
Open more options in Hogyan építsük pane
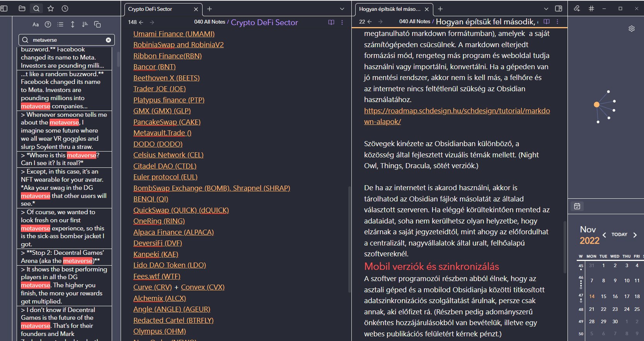click(557, 22)
